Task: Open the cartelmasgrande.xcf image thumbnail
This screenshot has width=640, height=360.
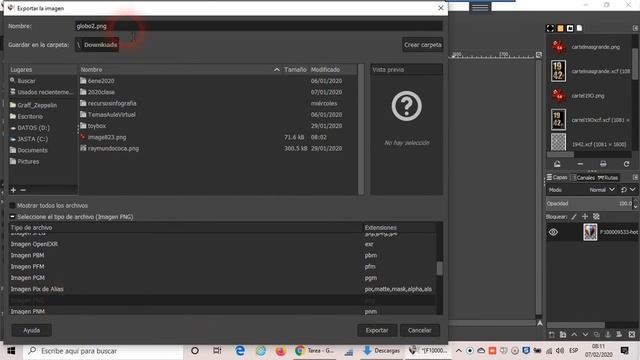Action: (559, 71)
